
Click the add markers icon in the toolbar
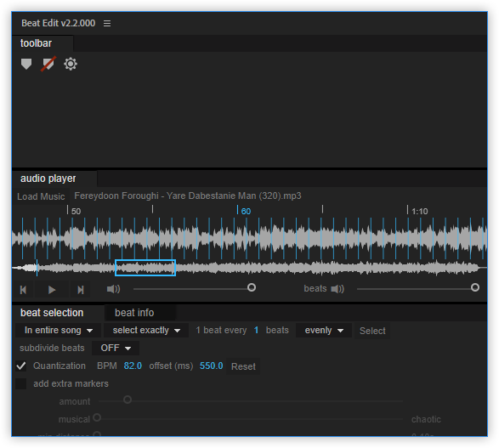pos(26,64)
